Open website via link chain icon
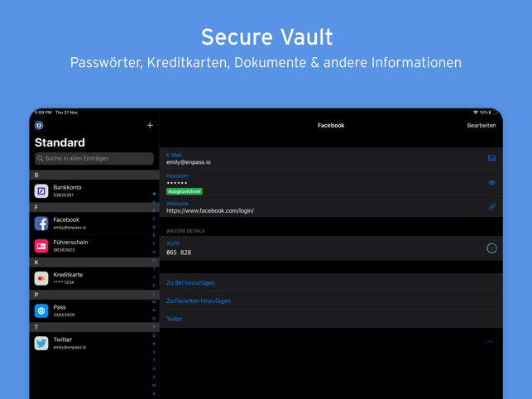532x399 pixels. click(491, 207)
